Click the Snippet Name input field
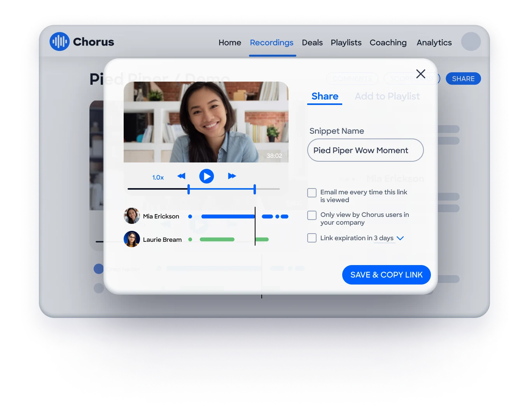The image size is (532, 405). tap(366, 150)
